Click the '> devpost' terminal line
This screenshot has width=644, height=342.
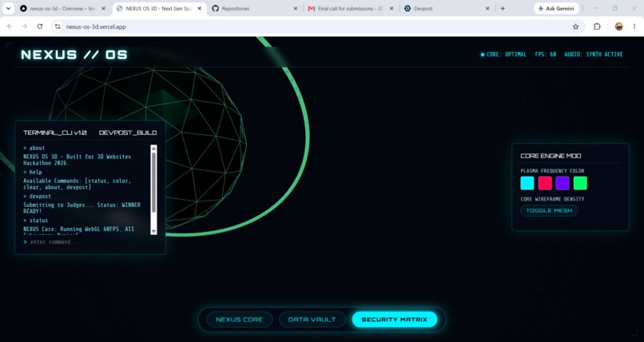(37, 197)
